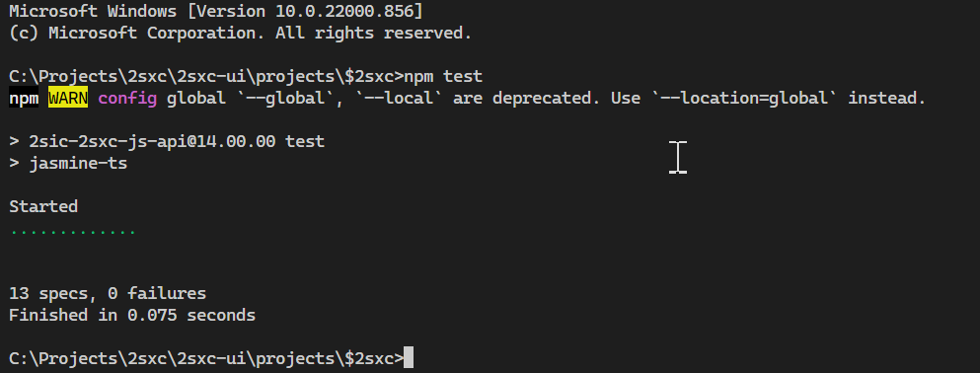The height and width of the screenshot is (373, 980).
Task: Click the green test progress dots
Action: (x=73, y=233)
